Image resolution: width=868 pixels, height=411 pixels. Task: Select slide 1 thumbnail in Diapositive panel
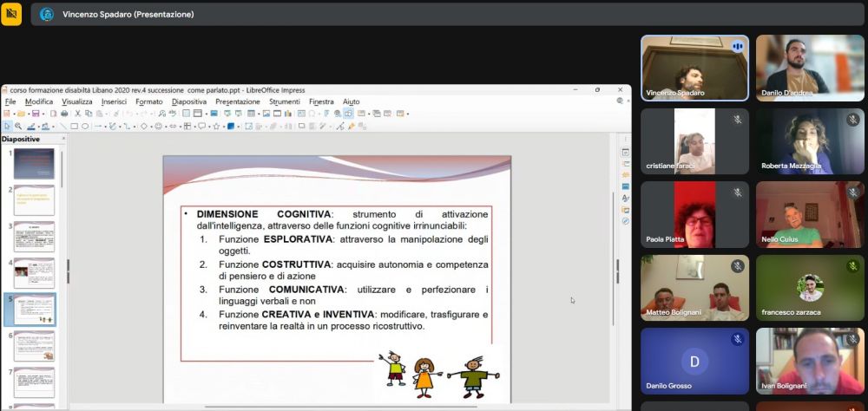click(x=34, y=164)
